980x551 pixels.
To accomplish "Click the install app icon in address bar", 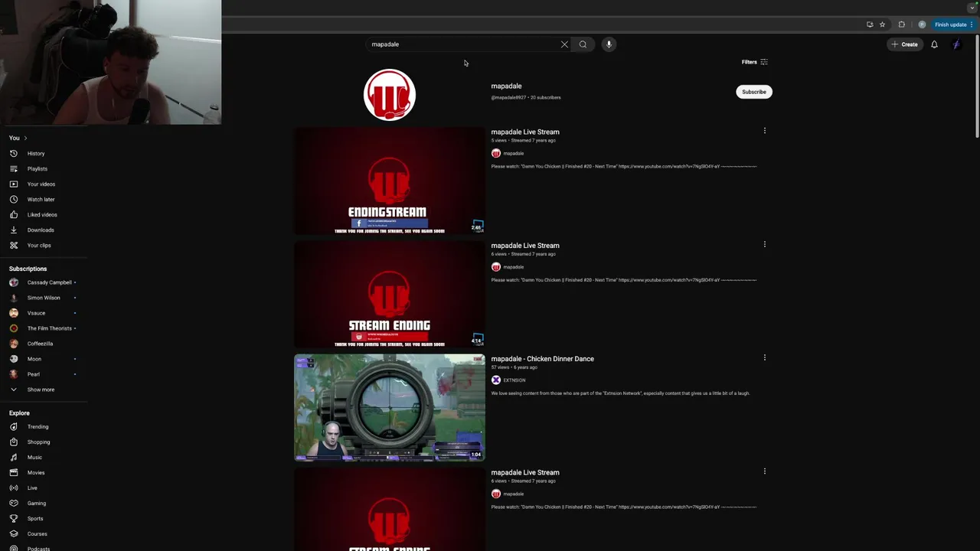I will click(x=870, y=24).
